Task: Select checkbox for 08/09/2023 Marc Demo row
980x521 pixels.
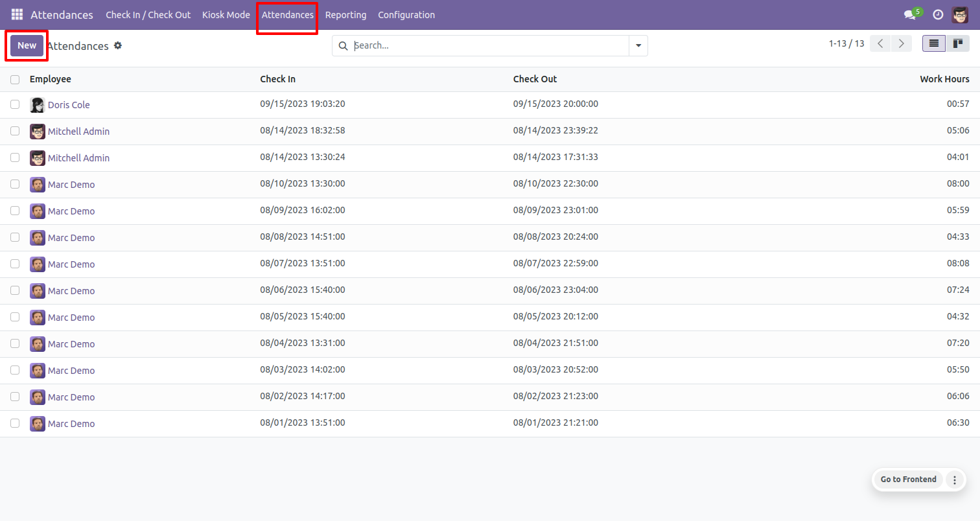Action: coord(15,211)
